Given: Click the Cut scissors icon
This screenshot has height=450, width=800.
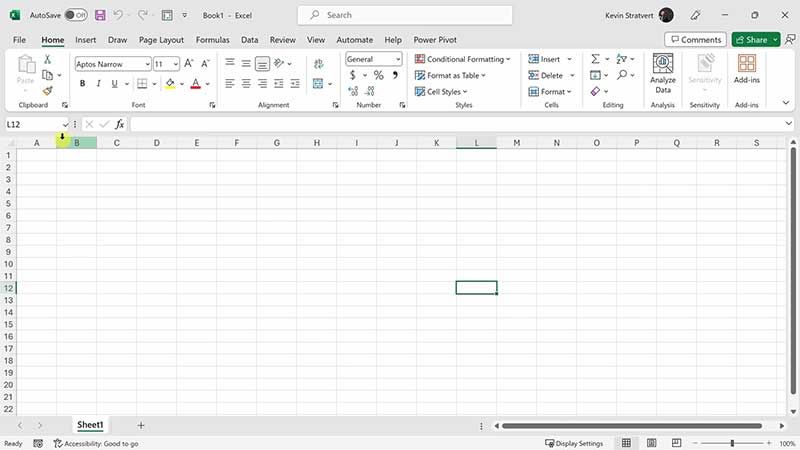Looking at the screenshot, I should coord(47,59).
